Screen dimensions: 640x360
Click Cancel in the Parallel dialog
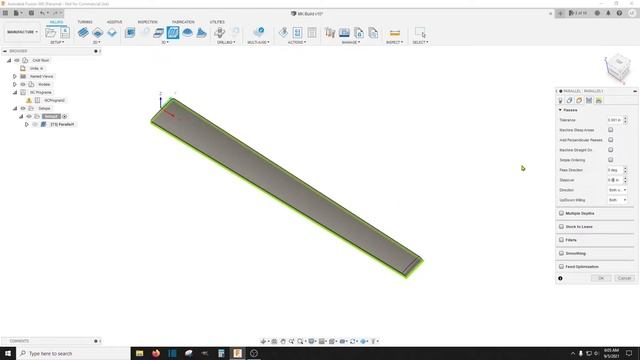pos(624,278)
